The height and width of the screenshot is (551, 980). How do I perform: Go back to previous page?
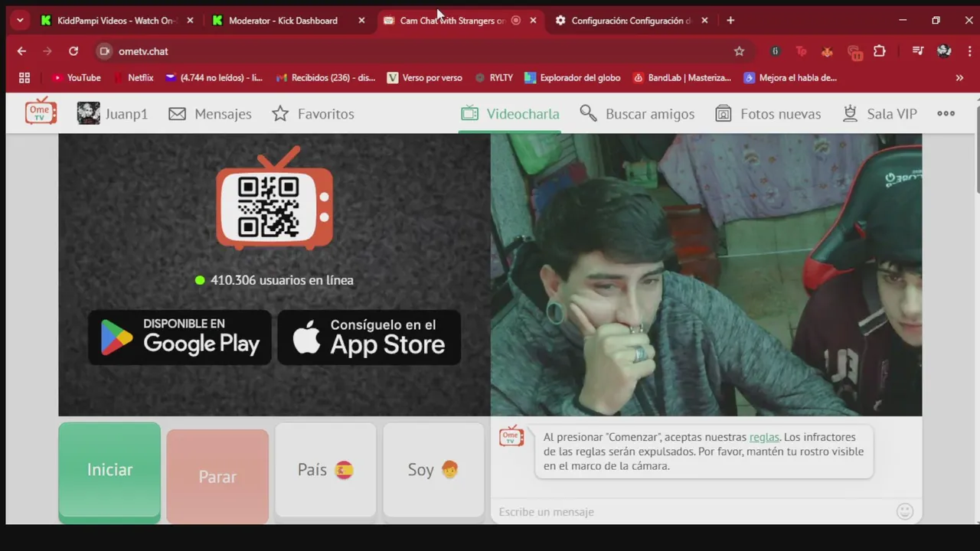tap(21, 51)
